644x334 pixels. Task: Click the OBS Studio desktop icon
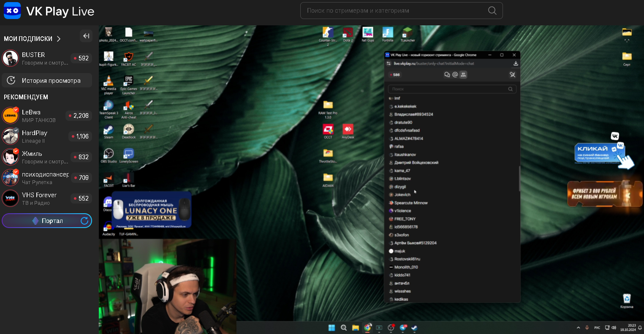109,155
